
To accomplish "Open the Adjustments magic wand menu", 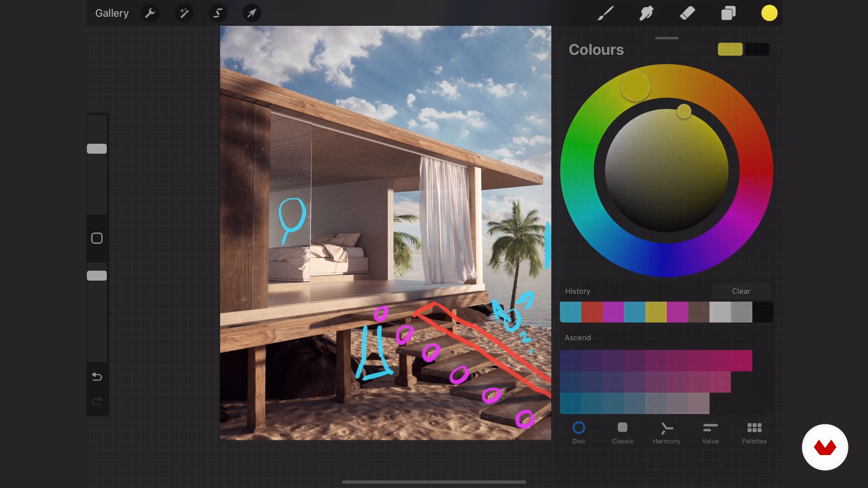I will pyautogui.click(x=184, y=13).
